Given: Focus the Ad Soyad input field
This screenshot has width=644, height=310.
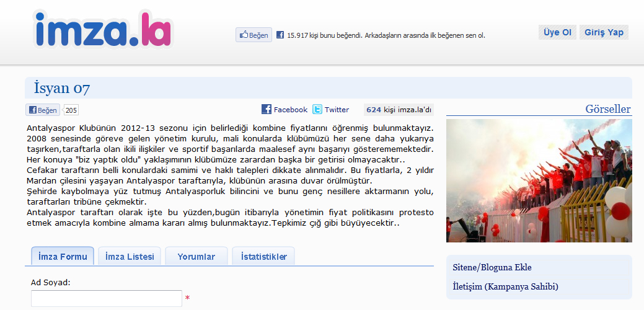Looking at the screenshot, I should [x=107, y=298].
